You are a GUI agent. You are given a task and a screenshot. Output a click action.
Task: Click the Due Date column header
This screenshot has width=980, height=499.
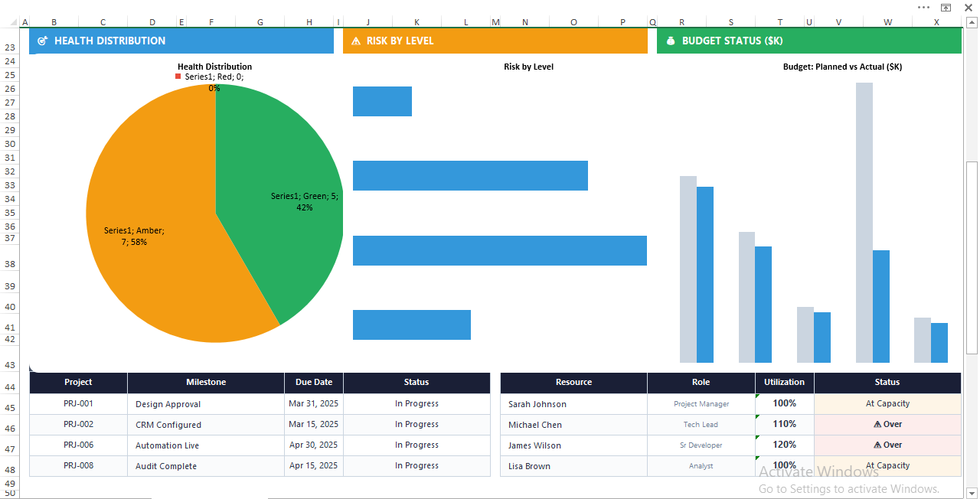(x=313, y=383)
